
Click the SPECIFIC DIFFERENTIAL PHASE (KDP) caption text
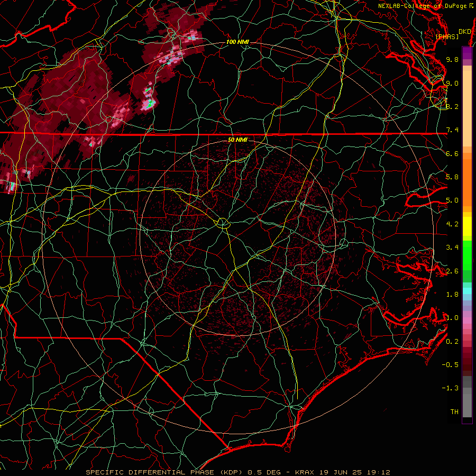165,472
